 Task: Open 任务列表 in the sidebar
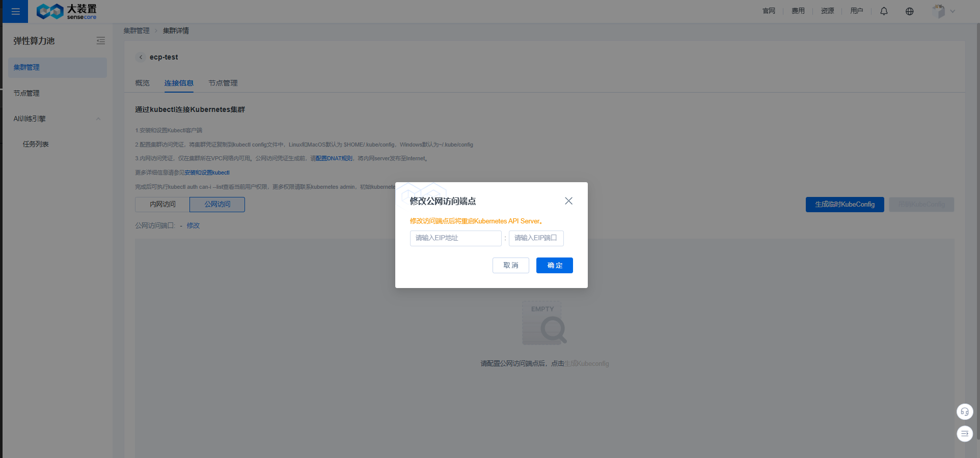click(x=36, y=144)
